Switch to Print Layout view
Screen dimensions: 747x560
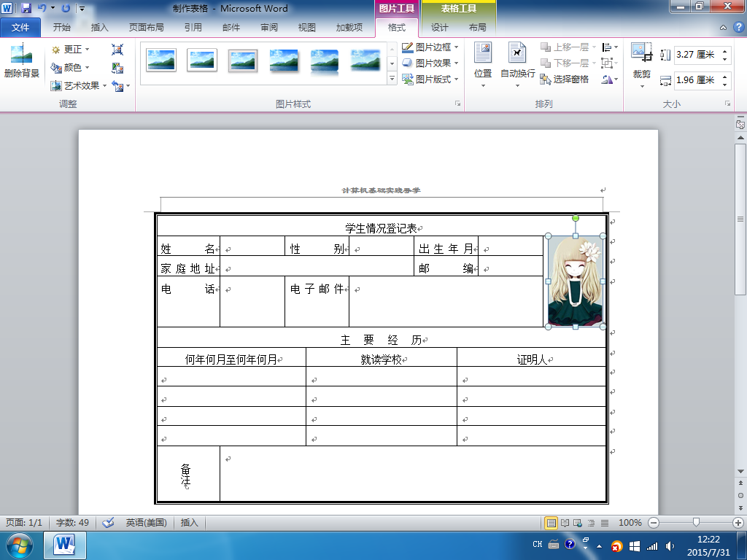point(551,523)
